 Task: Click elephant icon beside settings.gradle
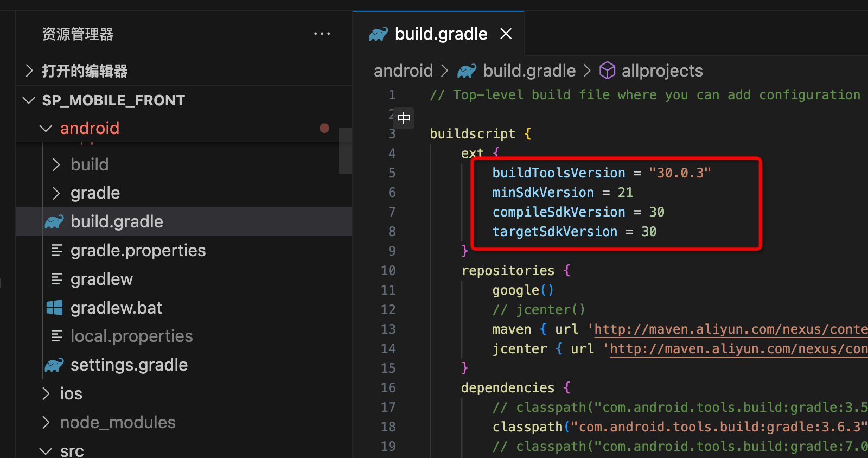point(54,365)
